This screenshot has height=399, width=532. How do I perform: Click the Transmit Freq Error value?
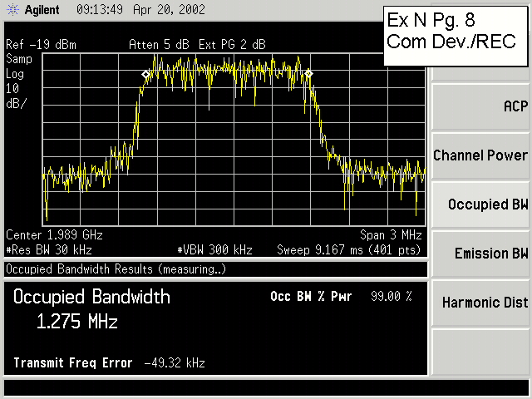tap(174, 363)
